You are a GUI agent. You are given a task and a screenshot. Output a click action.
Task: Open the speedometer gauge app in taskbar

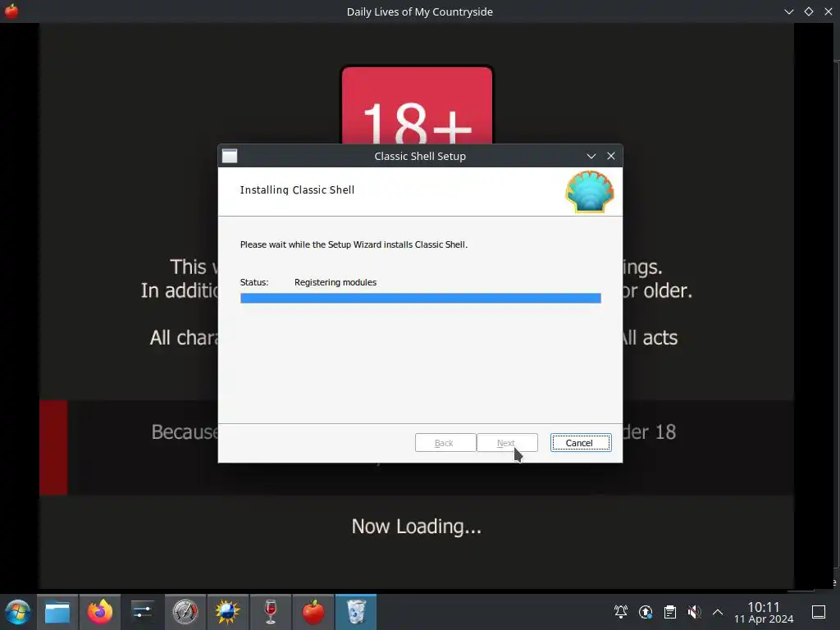(185, 612)
